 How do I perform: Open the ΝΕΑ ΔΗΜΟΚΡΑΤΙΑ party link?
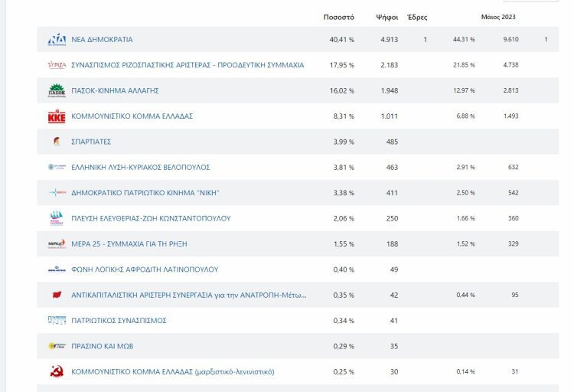(x=102, y=39)
